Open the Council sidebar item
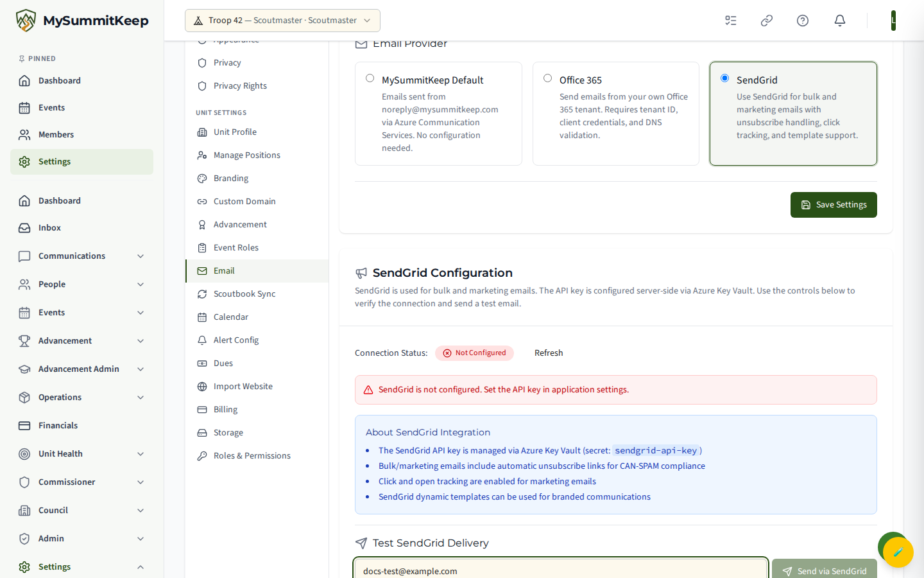The width and height of the screenshot is (924, 578). [x=81, y=511]
